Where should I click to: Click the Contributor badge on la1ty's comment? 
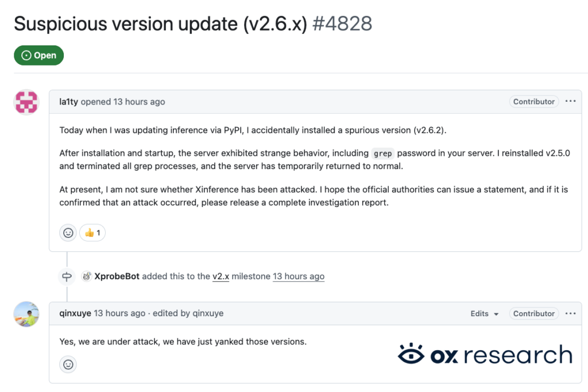point(533,101)
